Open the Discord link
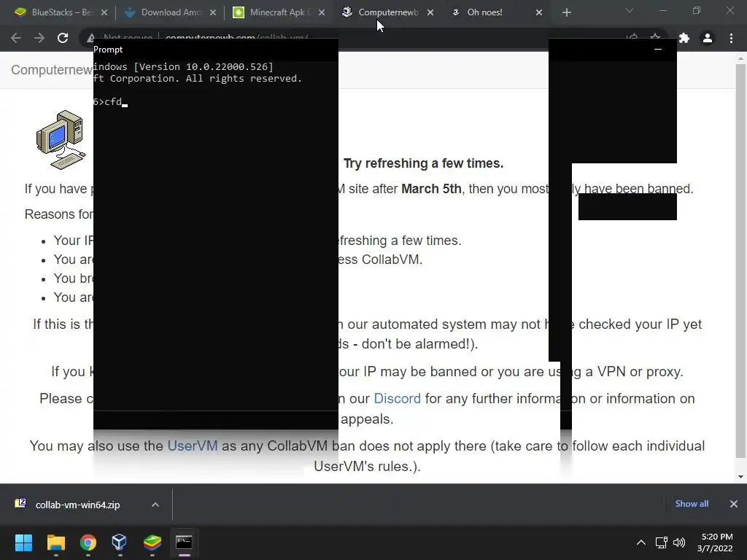 (x=398, y=399)
